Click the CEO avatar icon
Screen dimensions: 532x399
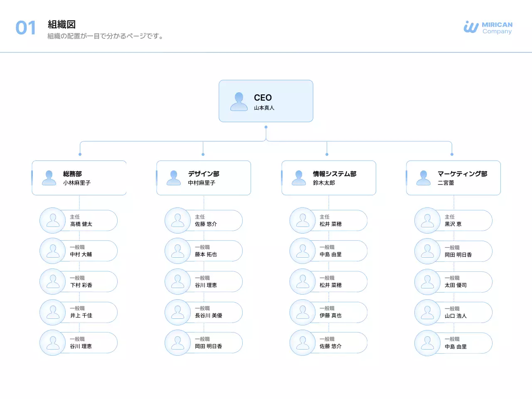[x=239, y=101]
